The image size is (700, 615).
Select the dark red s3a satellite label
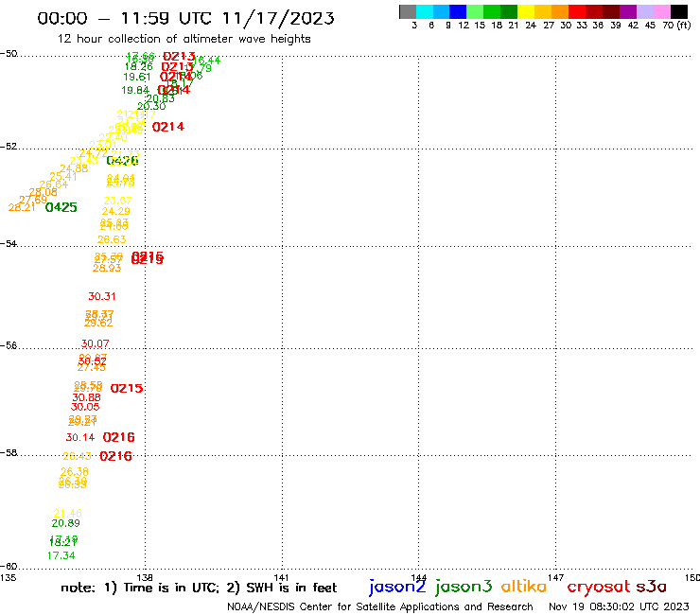tap(652, 587)
